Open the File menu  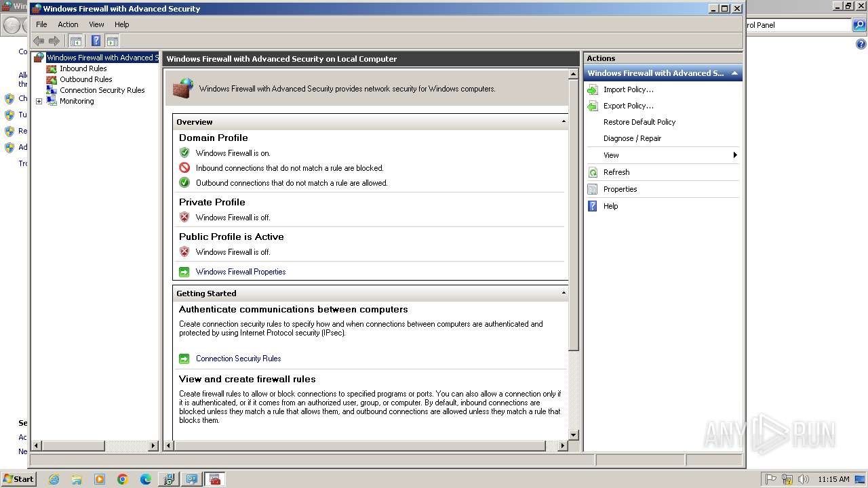(x=41, y=24)
